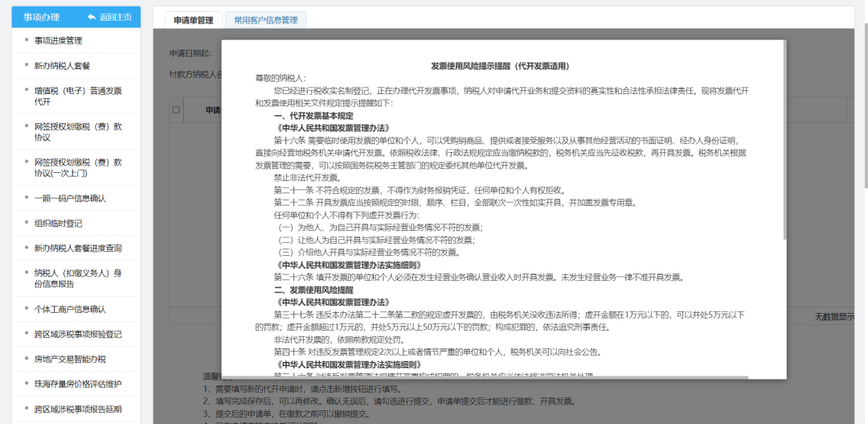
Task: Click the line 禁止非法代开发票。
Action: click(x=307, y=178)
